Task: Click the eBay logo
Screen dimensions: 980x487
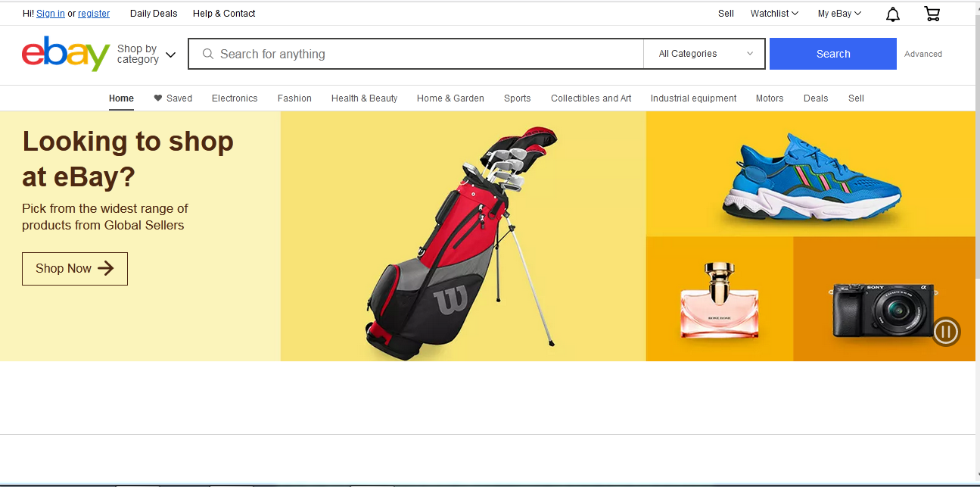Action: click(x=67, y=54)
